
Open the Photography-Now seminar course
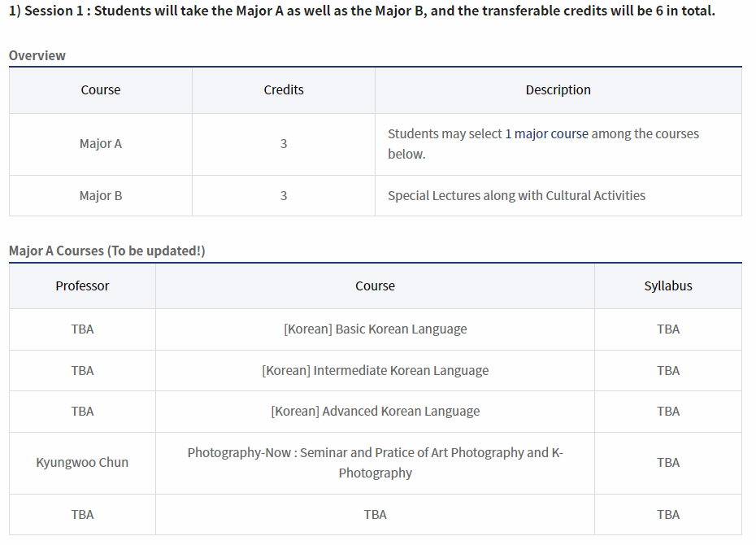coord(375,463)
